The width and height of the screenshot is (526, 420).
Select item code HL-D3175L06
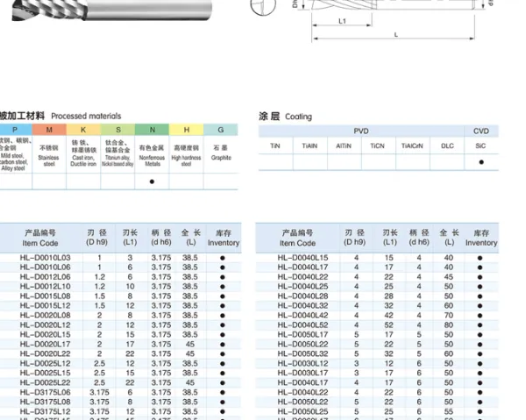click(x=46, y=392)
